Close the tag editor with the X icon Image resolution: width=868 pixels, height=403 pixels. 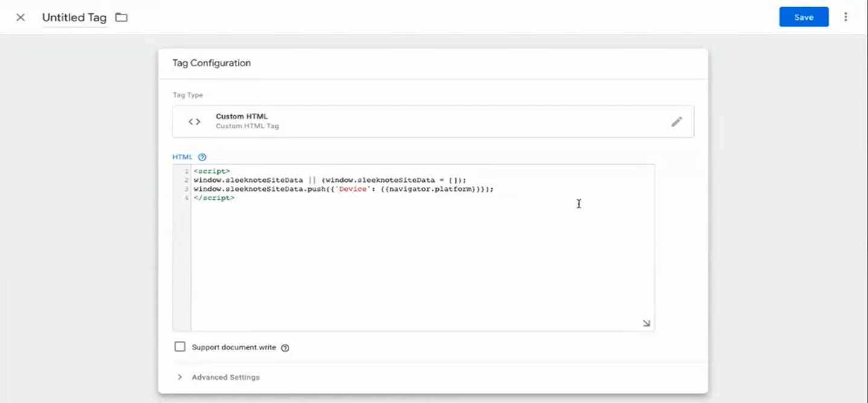tap(21, 17)
